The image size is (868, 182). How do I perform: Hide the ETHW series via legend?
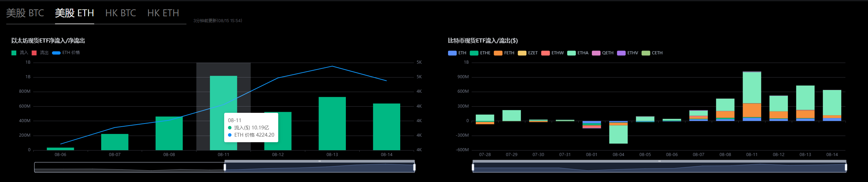pos(545,53)
